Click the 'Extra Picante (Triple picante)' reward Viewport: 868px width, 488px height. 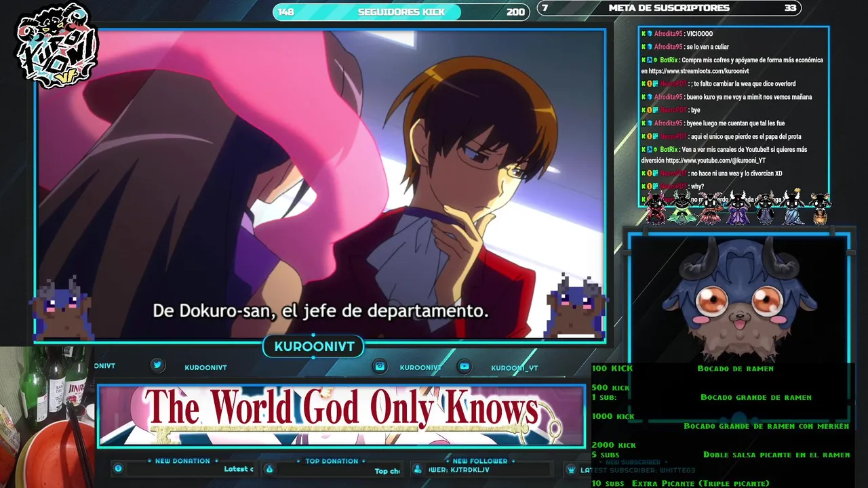click(x=701, y=483)
